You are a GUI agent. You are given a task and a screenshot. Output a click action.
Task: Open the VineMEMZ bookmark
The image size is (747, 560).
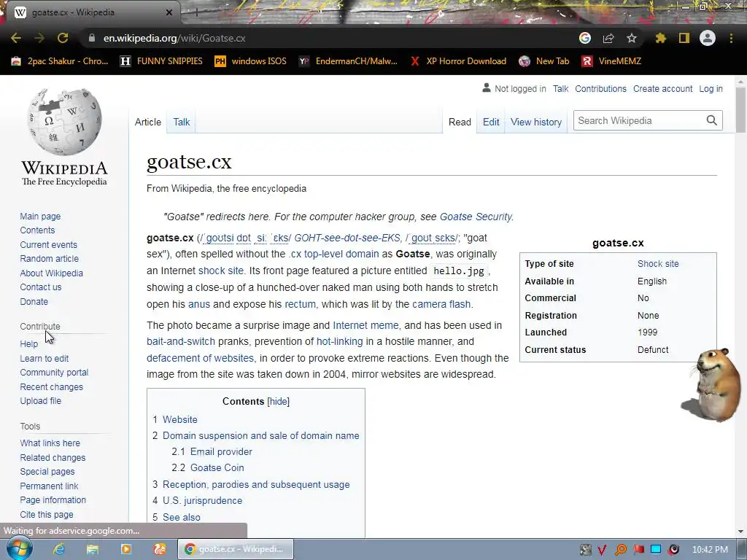coord(612,61)
